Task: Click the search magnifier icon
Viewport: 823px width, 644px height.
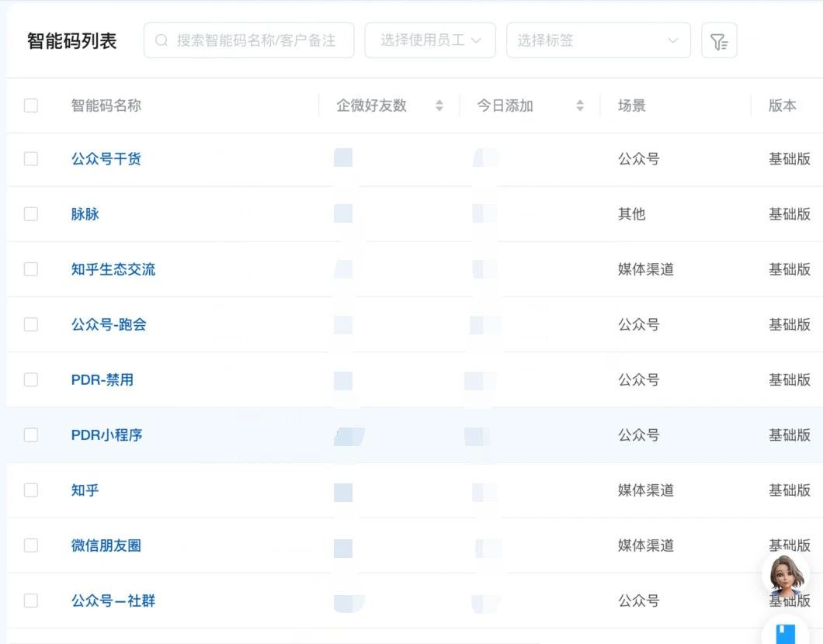Action: pyautogui.click(x=161, y=40)
